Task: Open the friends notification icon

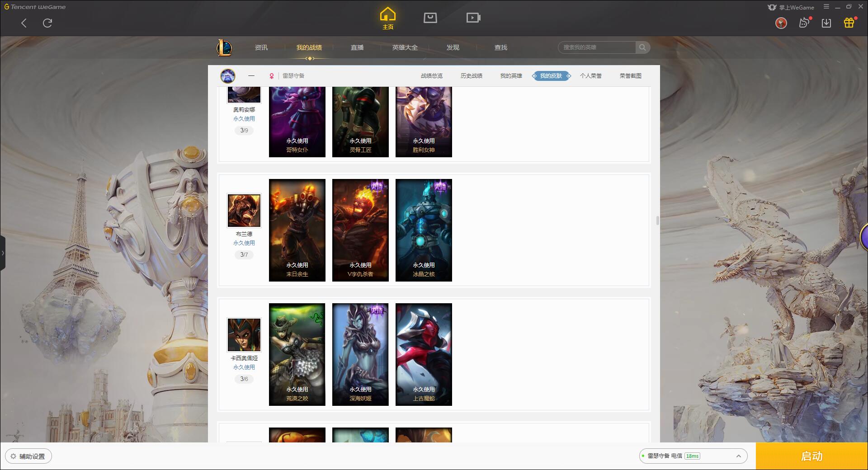Action: point(804,23)
